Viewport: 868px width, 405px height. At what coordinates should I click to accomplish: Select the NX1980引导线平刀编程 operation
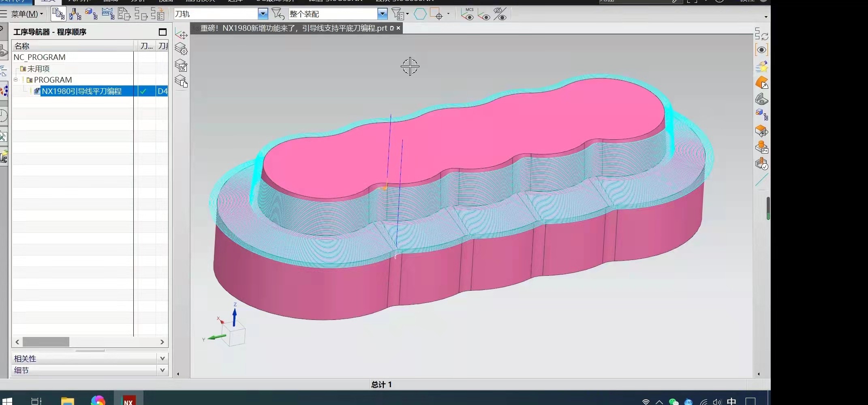click(x=82, y=91)
